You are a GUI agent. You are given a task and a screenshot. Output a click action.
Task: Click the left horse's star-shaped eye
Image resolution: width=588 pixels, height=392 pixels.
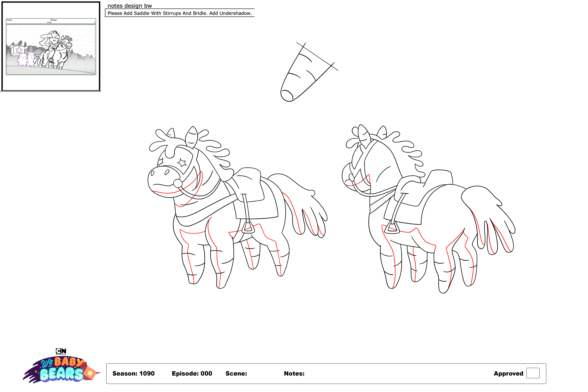pos(182,163)
